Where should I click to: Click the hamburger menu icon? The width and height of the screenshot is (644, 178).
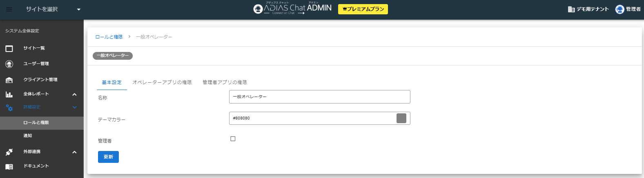[9, 9]
